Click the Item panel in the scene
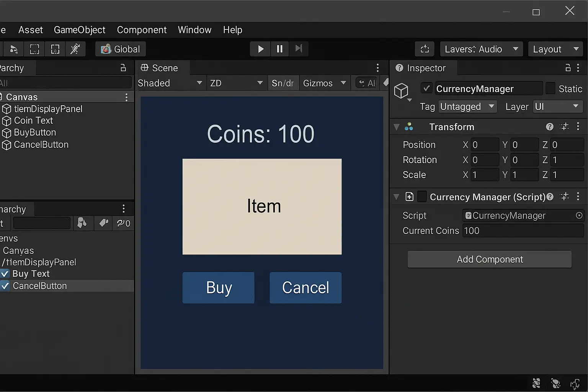 pyautogui.click(x=262, y=207)
